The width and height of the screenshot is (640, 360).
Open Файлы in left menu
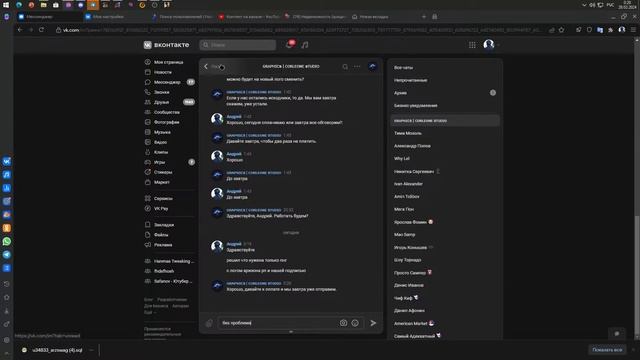[161, 235]
